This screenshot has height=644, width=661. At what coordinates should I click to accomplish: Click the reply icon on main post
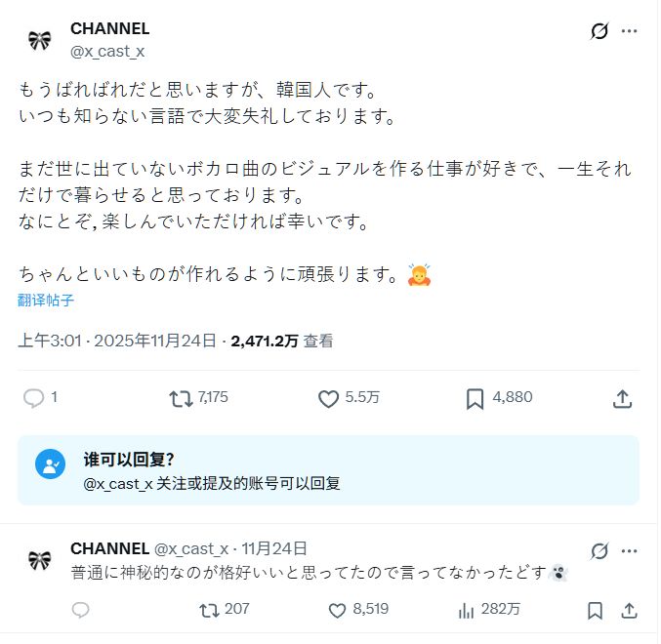click(x=34, y=398)
